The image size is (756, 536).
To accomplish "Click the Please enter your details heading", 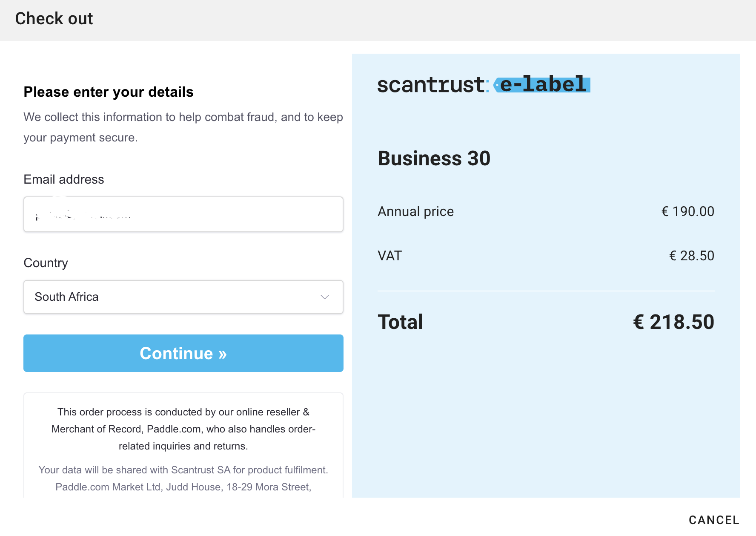I will pos(109,92).
